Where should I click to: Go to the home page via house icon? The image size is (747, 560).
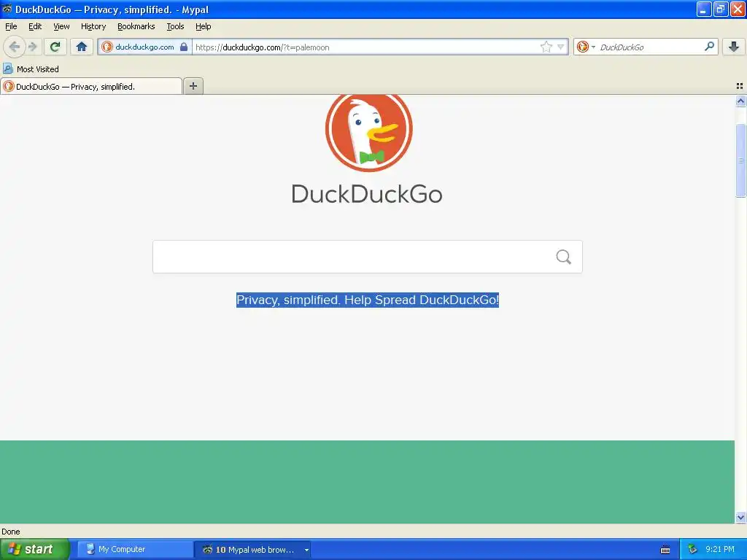(82, 47)
